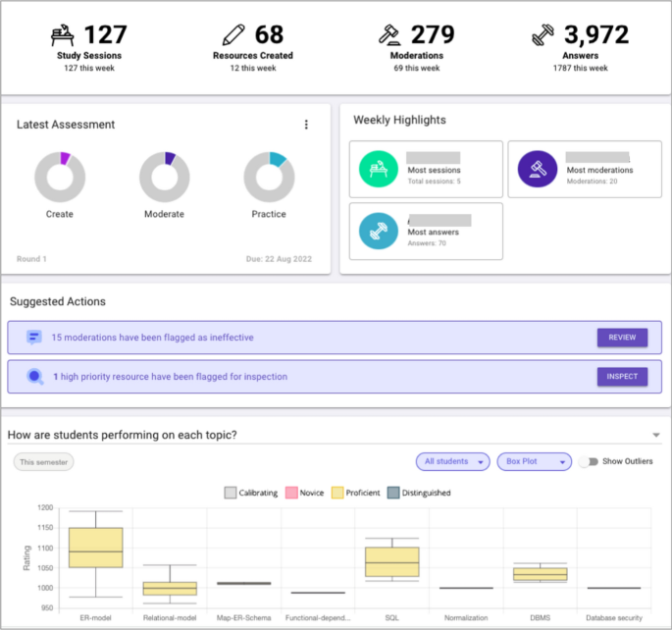Toggle the Show Outliers switch
672x630 pixels.
coord(589,461)
